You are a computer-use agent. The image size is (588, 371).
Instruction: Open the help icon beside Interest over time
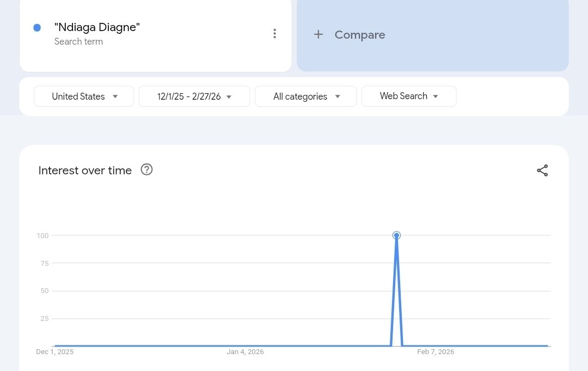[x=146, y=169]
